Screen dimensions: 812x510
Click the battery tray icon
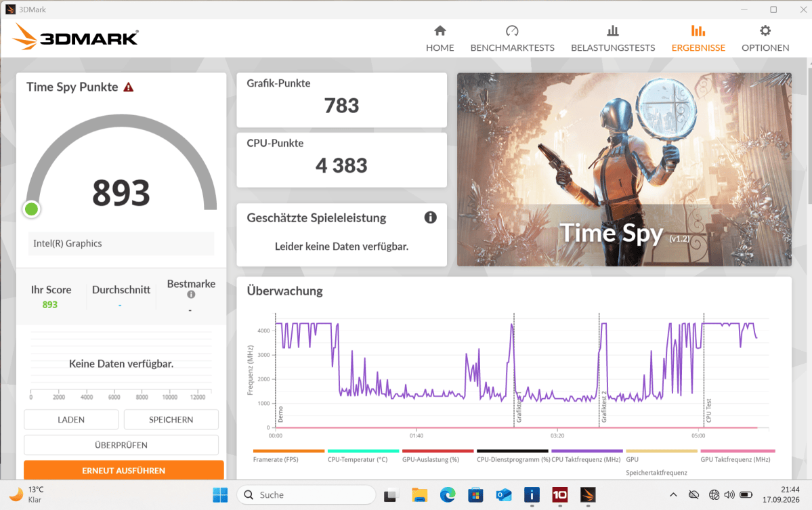[x=746, y=495]
